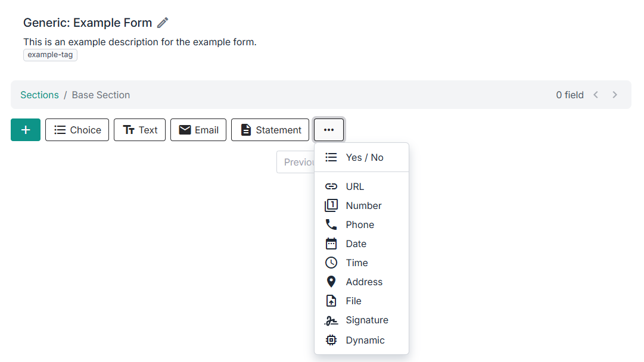Click the signature scribble icon

pyautogui.click(x=331, y=320)
